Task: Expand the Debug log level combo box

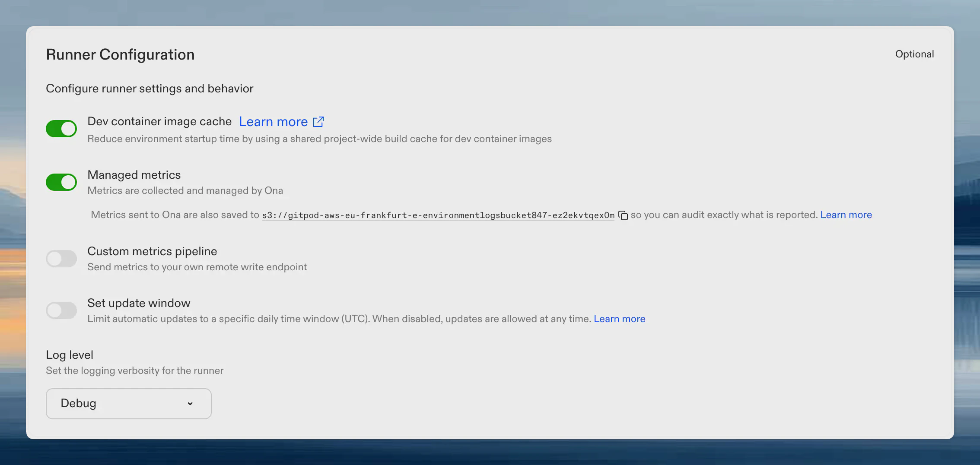Action: [128, 404]
